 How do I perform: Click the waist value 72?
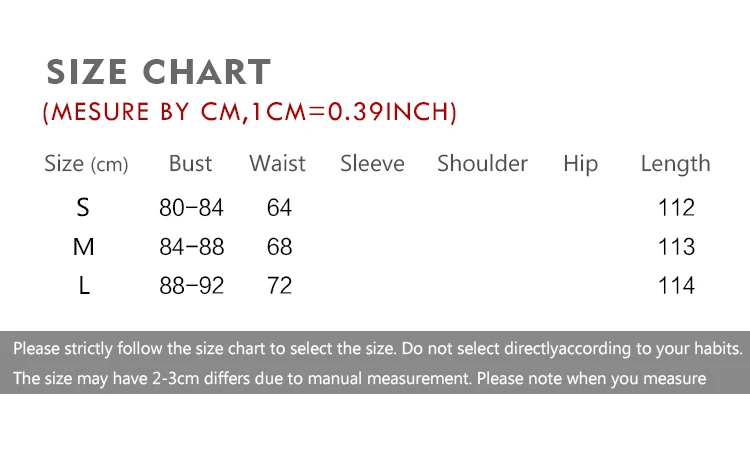click(x=279, y=286)
